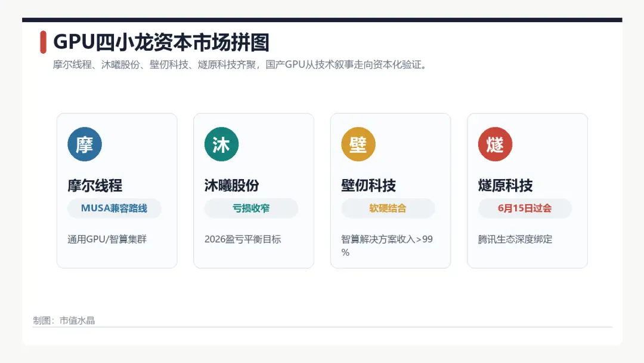Click the text 2026盈亏平衡目标
The width and height of the screenshot is (644, 363).
click(x=243, y=239)
